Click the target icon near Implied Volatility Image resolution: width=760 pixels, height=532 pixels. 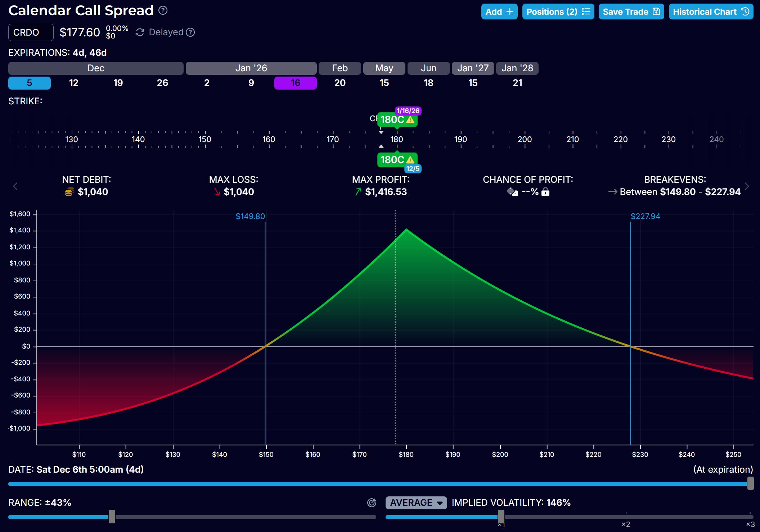[x=372, y=503]
